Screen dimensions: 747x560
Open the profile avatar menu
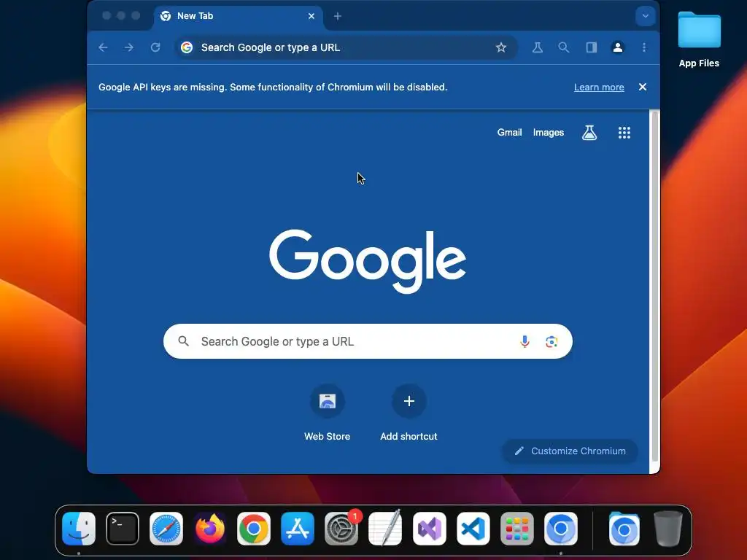click(x=617, y=47)
